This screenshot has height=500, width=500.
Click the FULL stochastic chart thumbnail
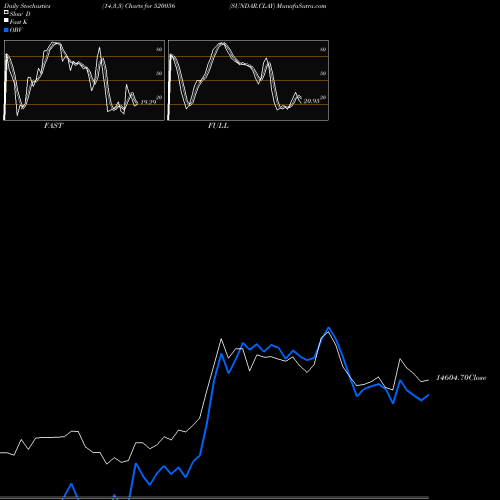248,80
